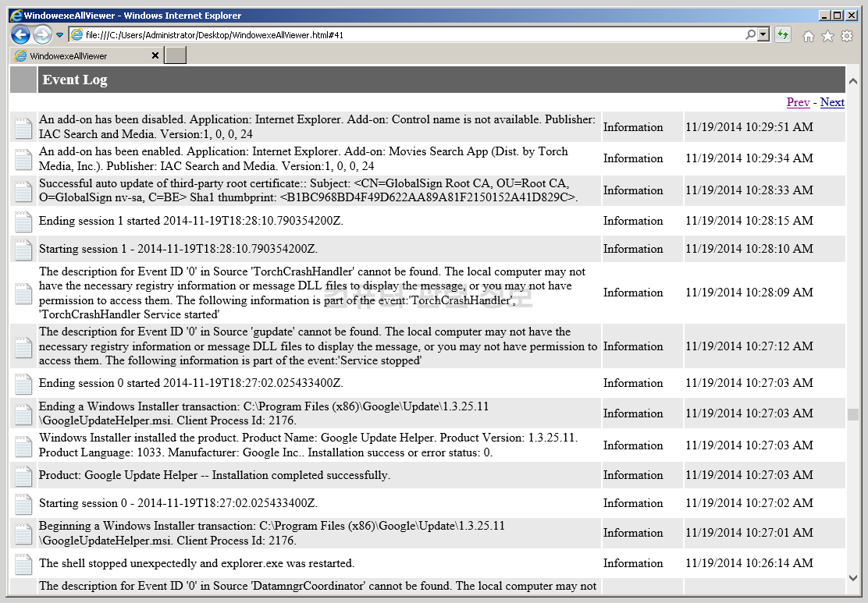This screenshot has width=868, height=603.
Task: Click 'Ending session 0 started' event text
Action: tap(191, 383)
